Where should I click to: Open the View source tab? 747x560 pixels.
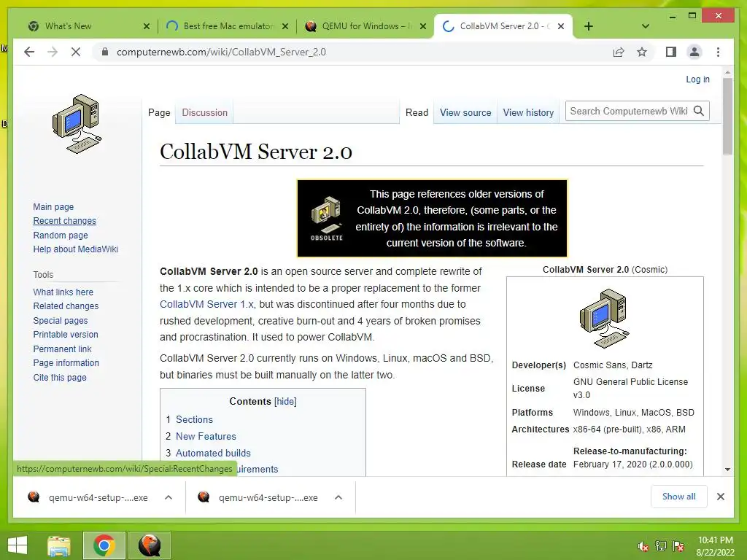tap(465, 112)
